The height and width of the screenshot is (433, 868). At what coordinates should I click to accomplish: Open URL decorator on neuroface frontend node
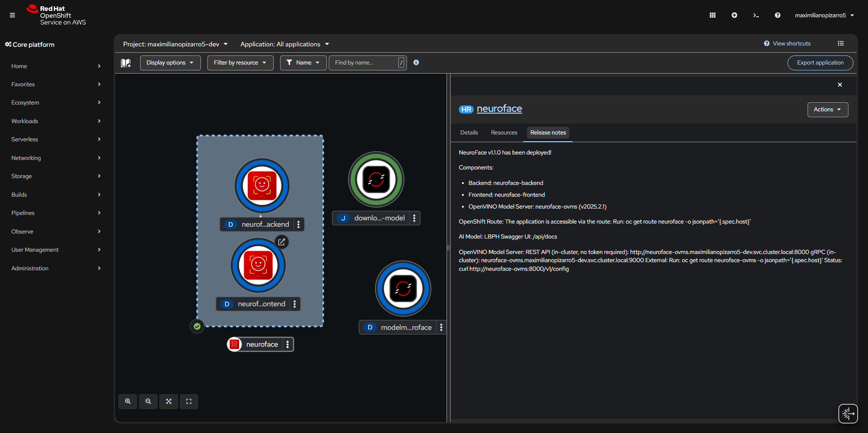(x=281, y=242)
